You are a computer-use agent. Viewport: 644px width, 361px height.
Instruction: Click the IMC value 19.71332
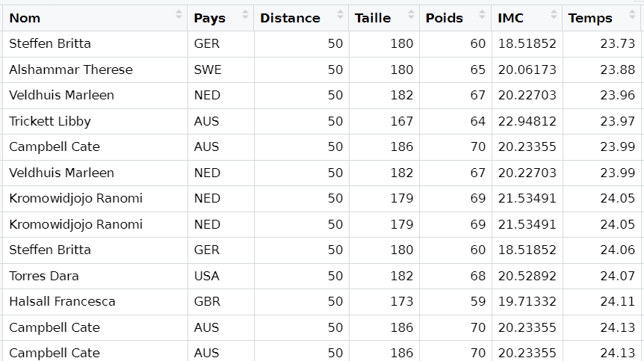pos(527,301)
